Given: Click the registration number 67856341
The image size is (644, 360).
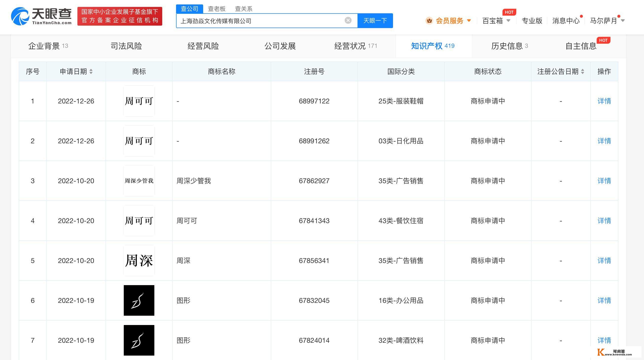Looking at the screenshot, I should [314, 261].
